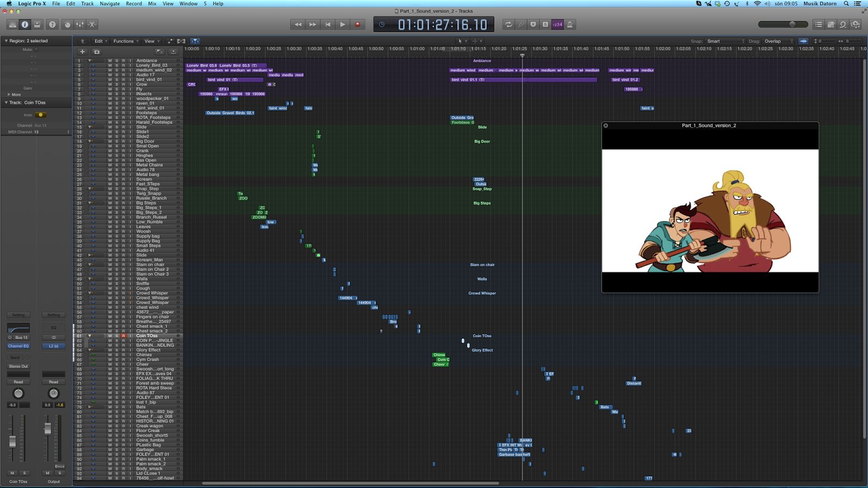The height and width of the screenshot is (488, 868).
Task: Toggle record enable on Coin TOss track
Action: point(123,336)
